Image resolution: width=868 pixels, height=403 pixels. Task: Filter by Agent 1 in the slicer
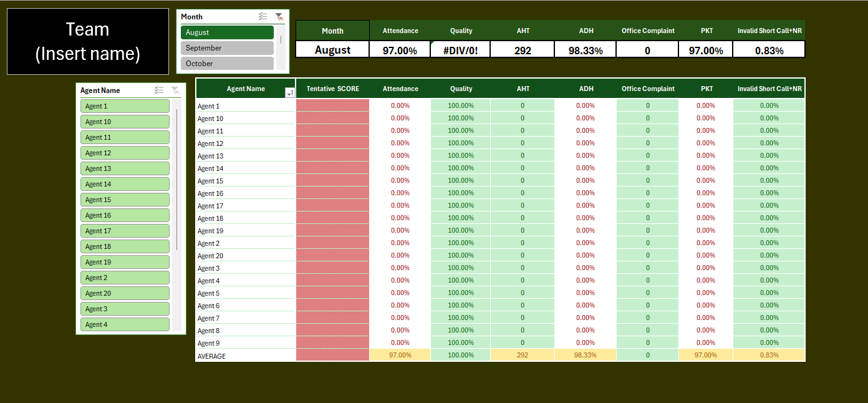[125, 106]
